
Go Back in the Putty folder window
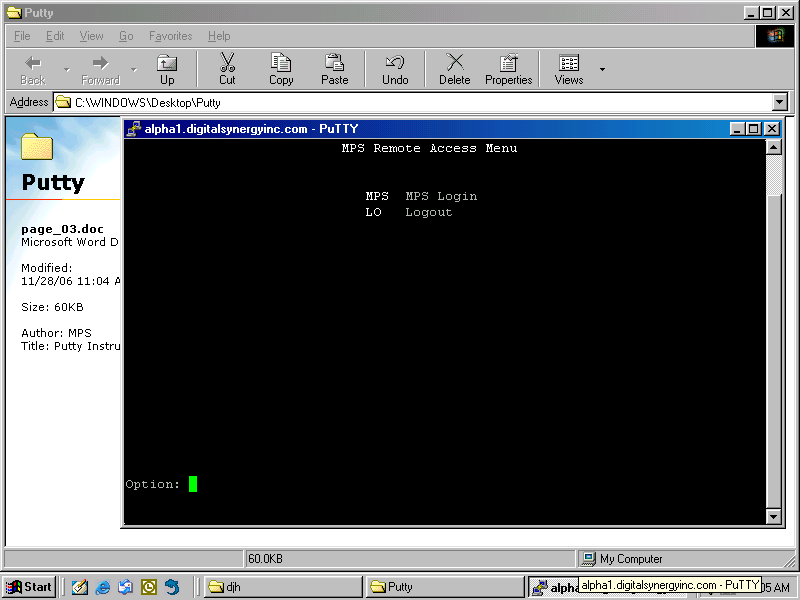[x=33, y=70]
